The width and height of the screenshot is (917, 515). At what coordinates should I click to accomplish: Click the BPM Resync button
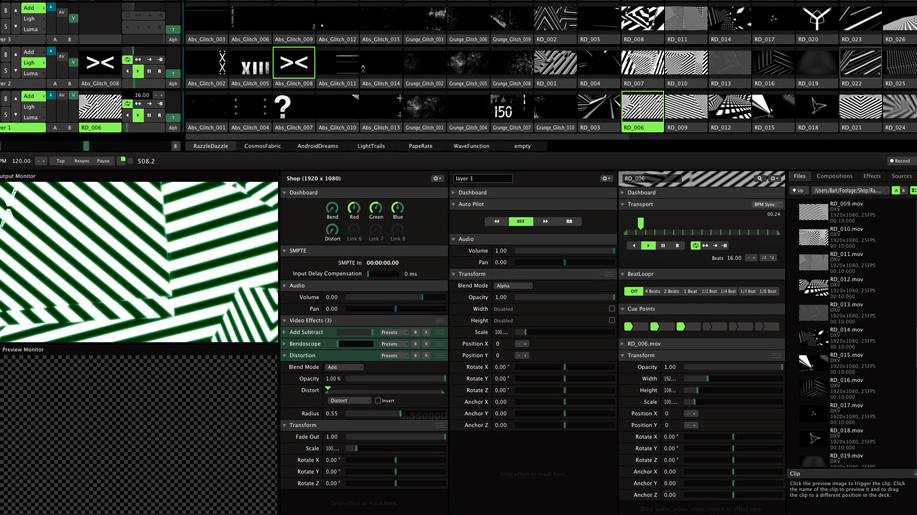click(x=81, y=161)
